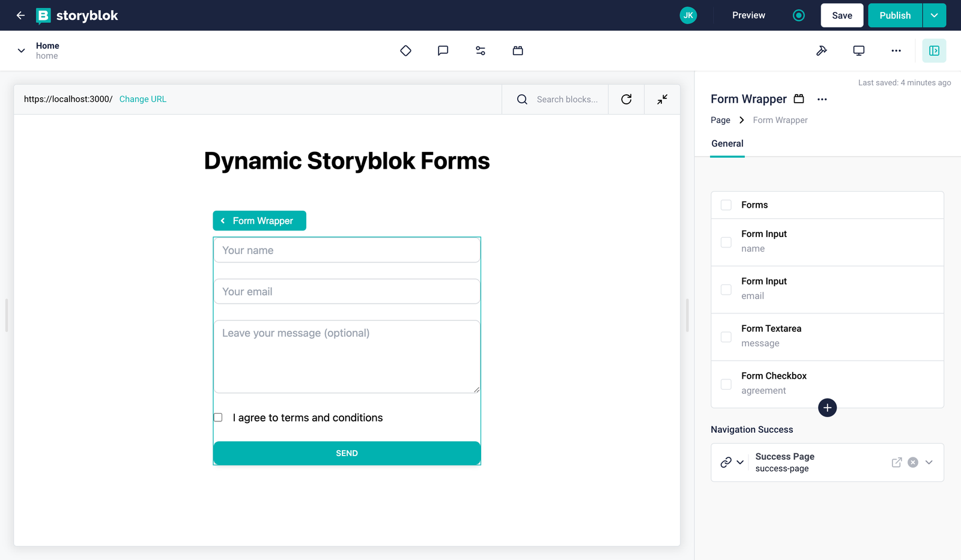This screenshot has width=961, height=560.
Task: Click the Home story title
Action: pyautogui.click(x=47, y=46)
